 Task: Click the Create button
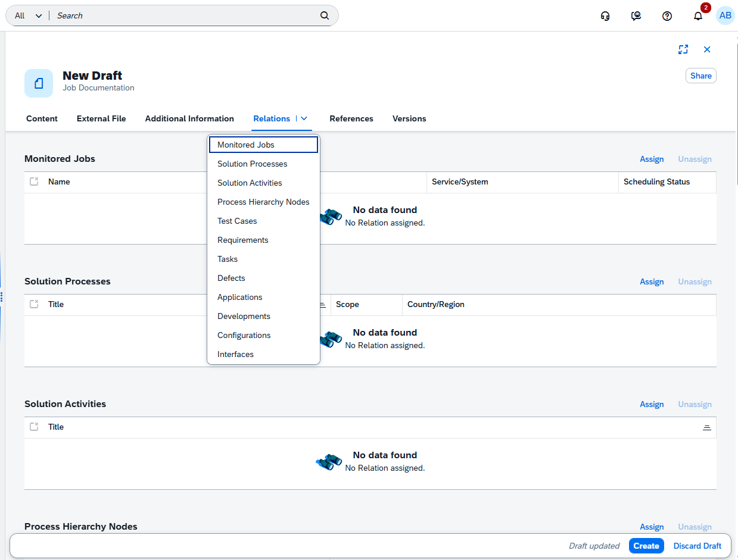pos(646,546)
